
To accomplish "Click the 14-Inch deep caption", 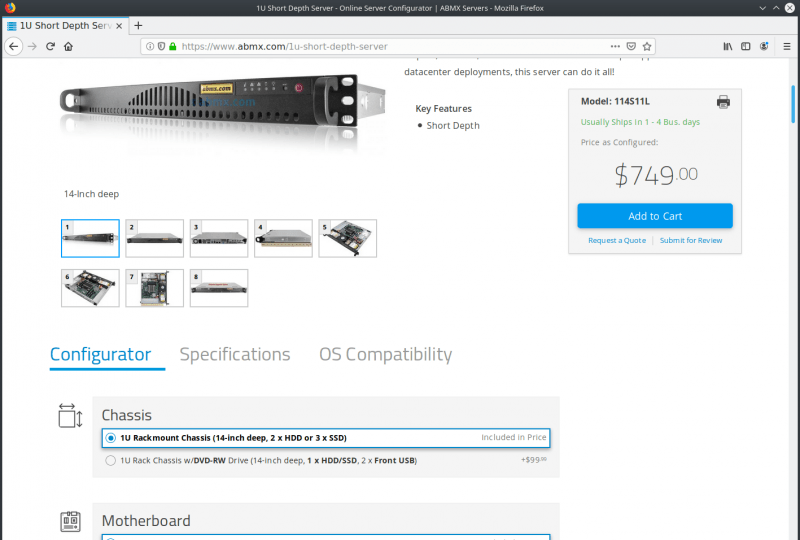I will [91, 194].
